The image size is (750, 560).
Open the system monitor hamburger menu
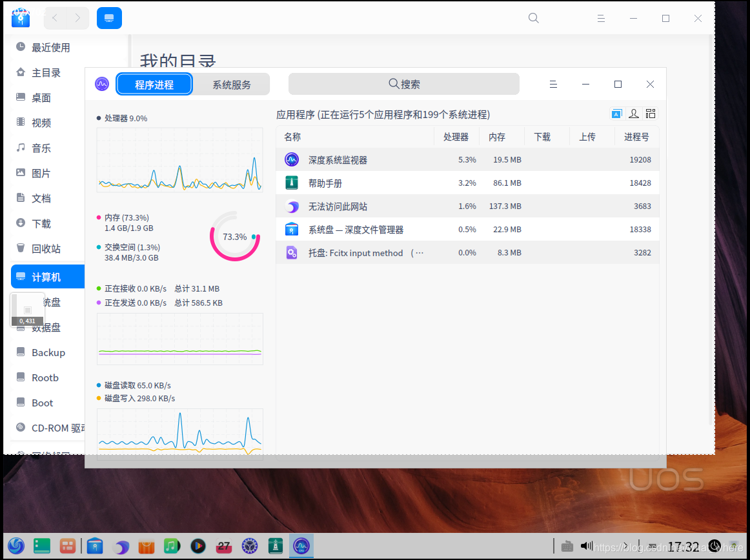click(x=553, y=84)
